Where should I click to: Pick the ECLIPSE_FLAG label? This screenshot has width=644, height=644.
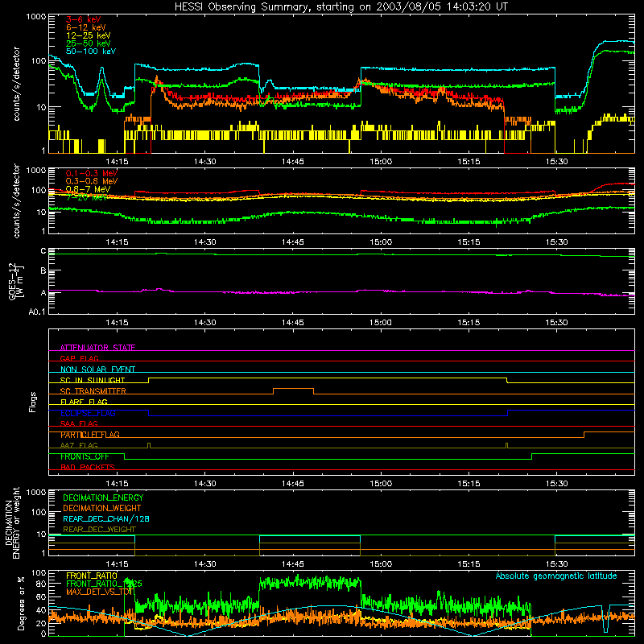tap(88, 413)
